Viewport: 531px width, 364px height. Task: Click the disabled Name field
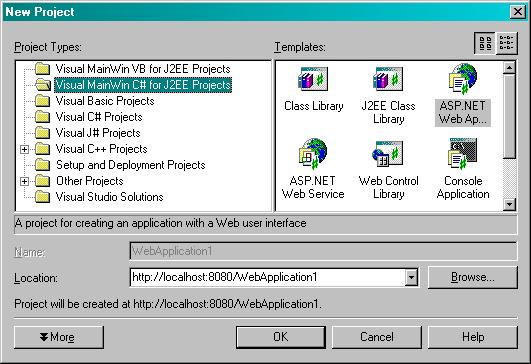click(x=323, y=251)
